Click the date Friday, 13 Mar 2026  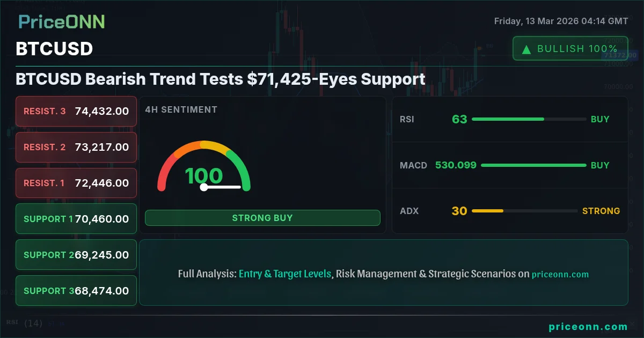pyautogui.click(x=561, y=21)
